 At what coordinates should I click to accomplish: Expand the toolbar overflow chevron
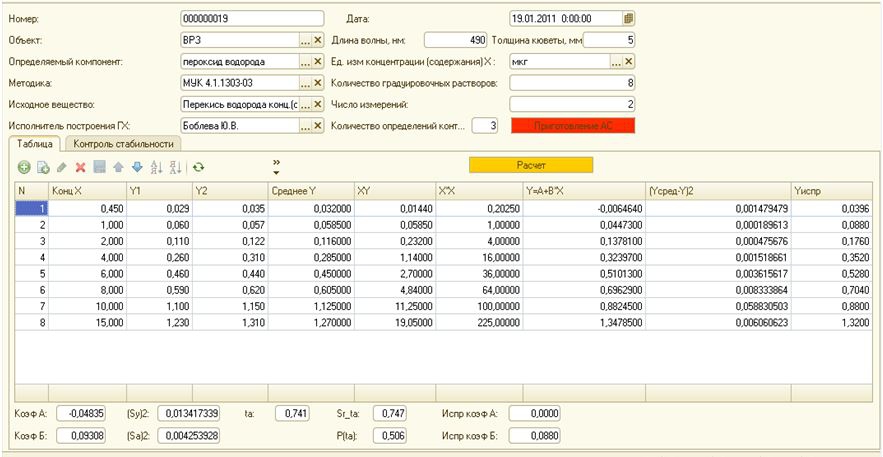276,167
